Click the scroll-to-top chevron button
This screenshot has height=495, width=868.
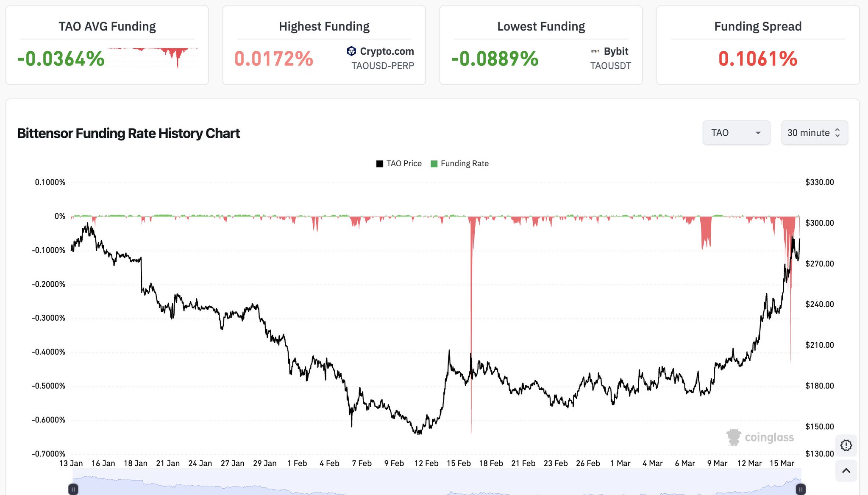coord(846,470)
